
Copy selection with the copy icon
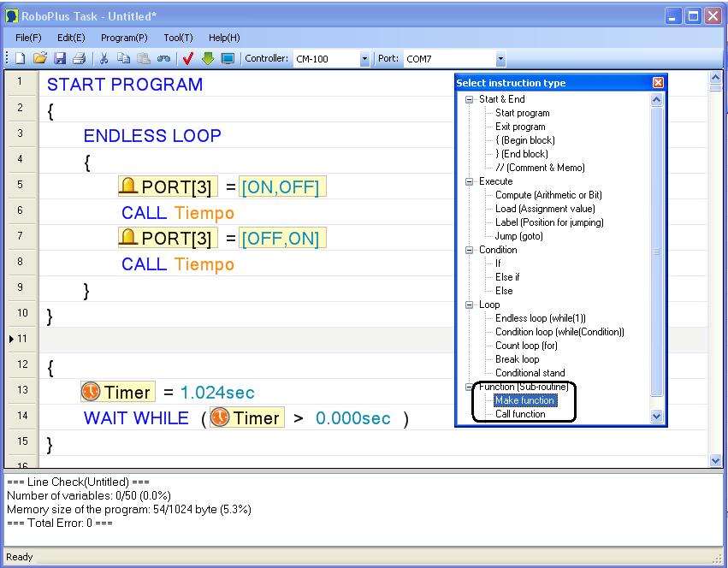pyautogui.click(x=123, y=58)
